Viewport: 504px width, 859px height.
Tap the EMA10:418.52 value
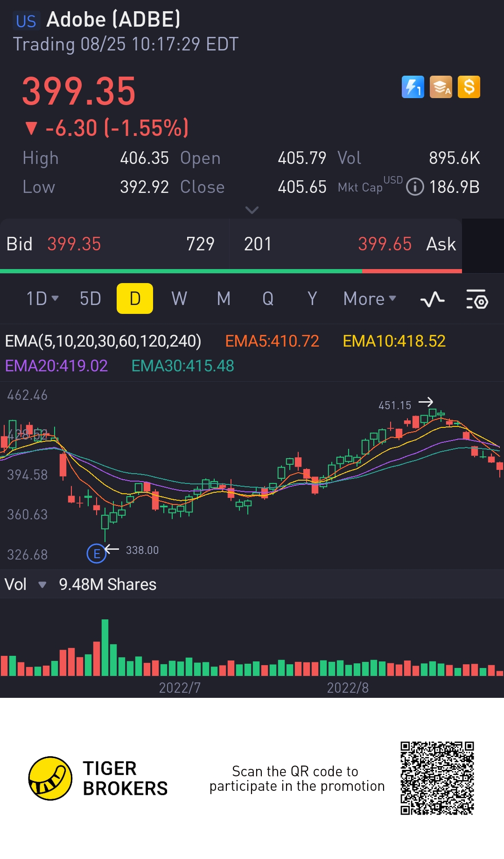[394, 341]
